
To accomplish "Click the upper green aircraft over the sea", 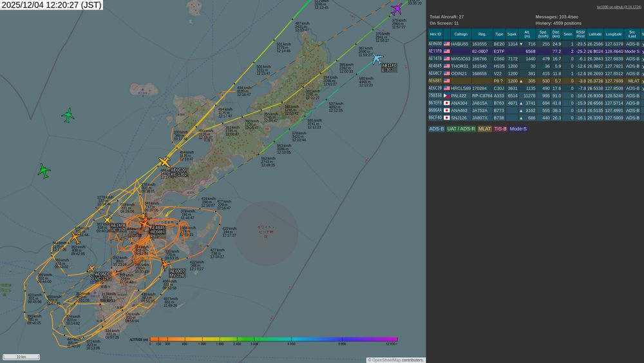I will pos(68,115).
